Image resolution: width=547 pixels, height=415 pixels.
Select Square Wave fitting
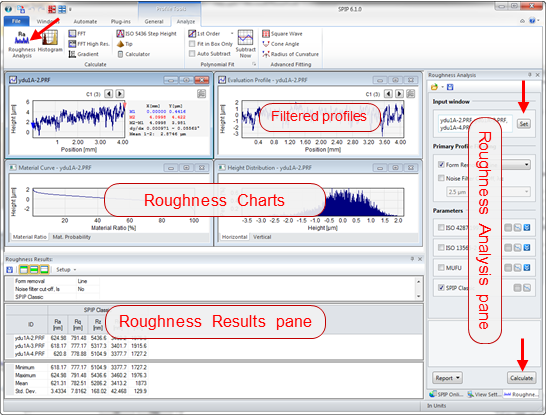[282, 33]
